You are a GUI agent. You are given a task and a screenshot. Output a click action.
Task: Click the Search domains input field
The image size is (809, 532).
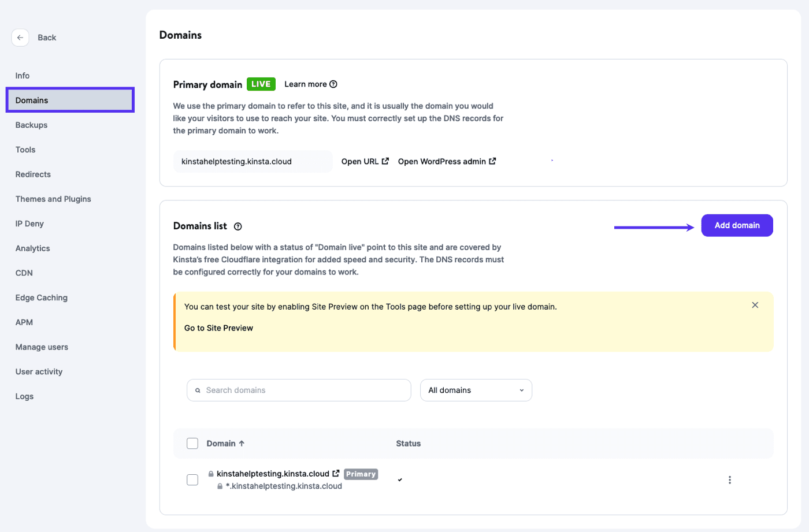pyautogui.click(x=298, y=390)
